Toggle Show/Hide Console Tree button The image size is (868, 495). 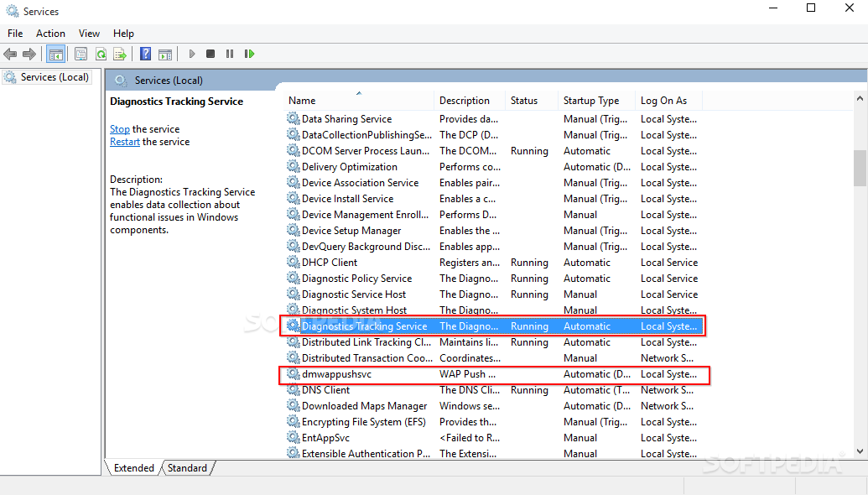[x=56, y=54]
